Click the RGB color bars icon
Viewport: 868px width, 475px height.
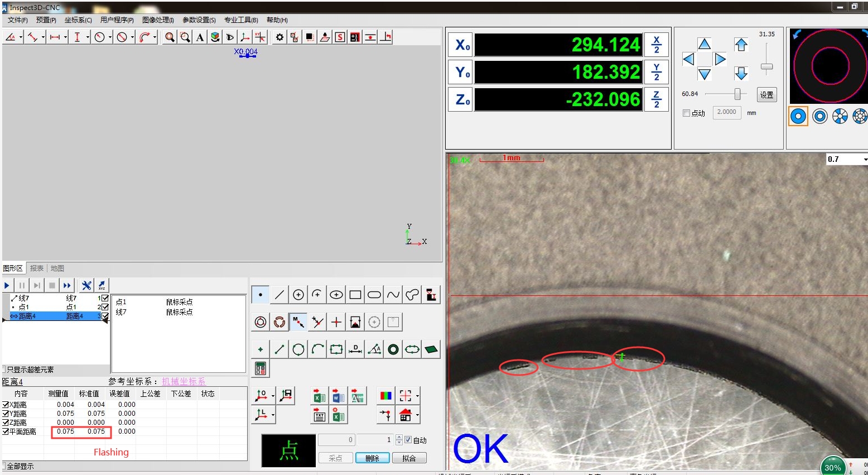(385, 396)
